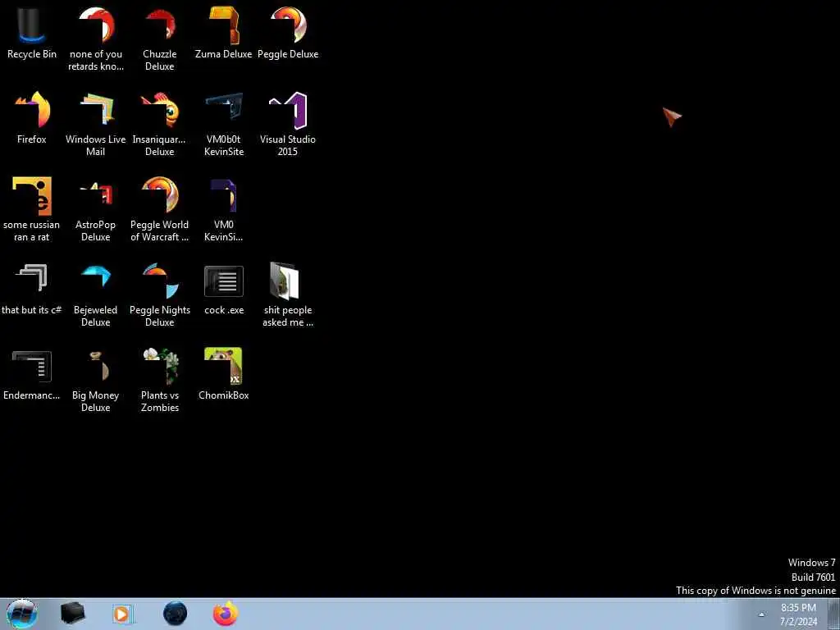Click the dark globe taskbar icon
Viewport: 840px width, 630px height.
point(176,614)
